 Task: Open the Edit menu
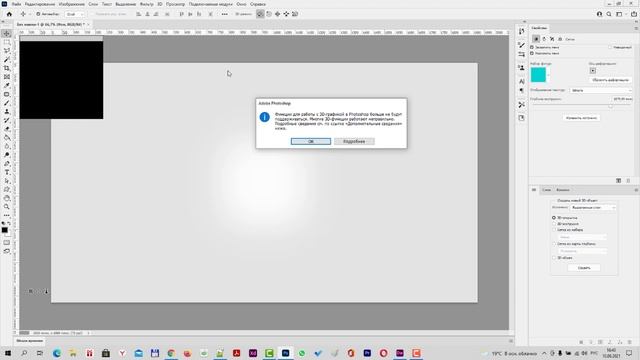[x=40, y=4]
